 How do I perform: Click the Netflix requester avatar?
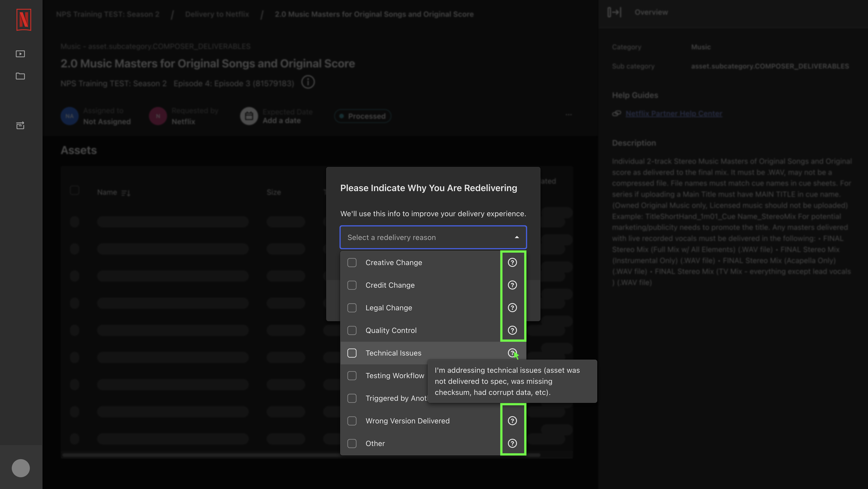[158, 116]
